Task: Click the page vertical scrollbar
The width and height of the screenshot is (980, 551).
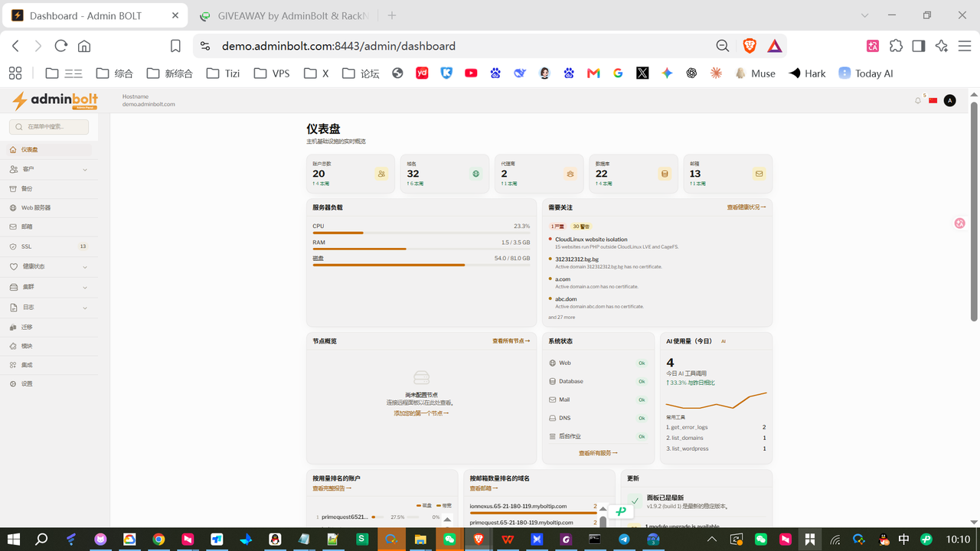Action: click(x=974, y=210)
